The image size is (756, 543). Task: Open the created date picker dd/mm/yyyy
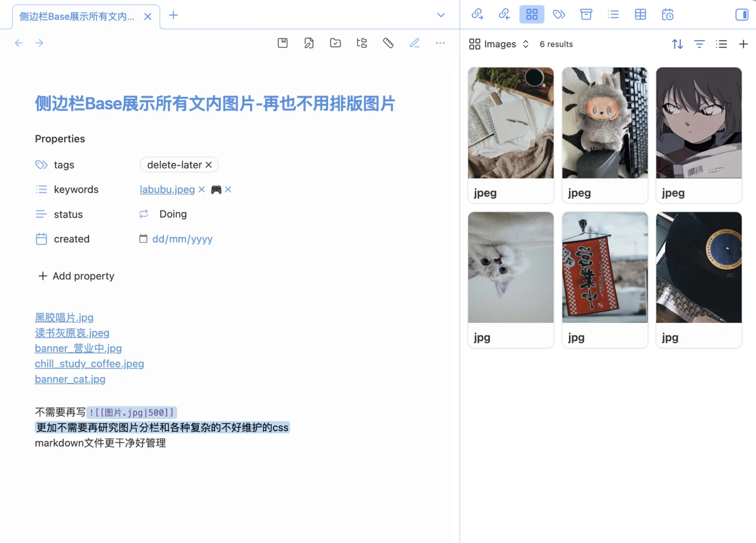tap(182, 239)
